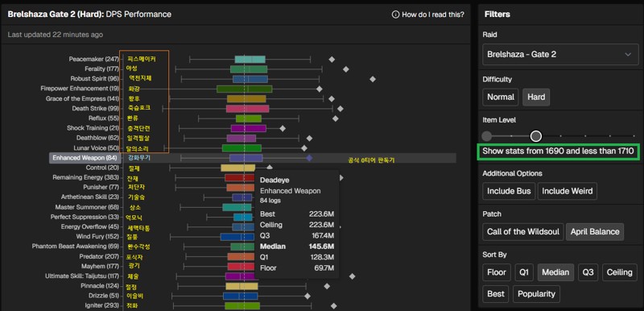Click the Firepower Enhancement (19) row label

point(80,89)
